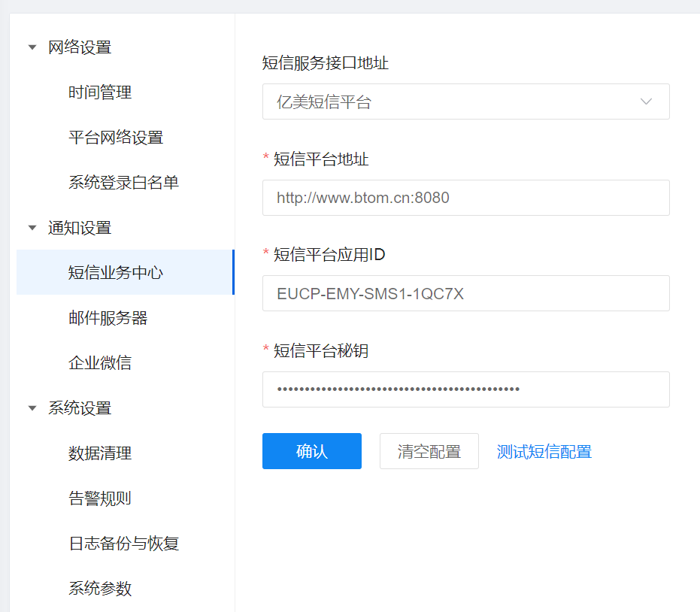Navigate to 数据清理
The width and height of the screenshot is (700, 612).
click(x=100, y=453)
